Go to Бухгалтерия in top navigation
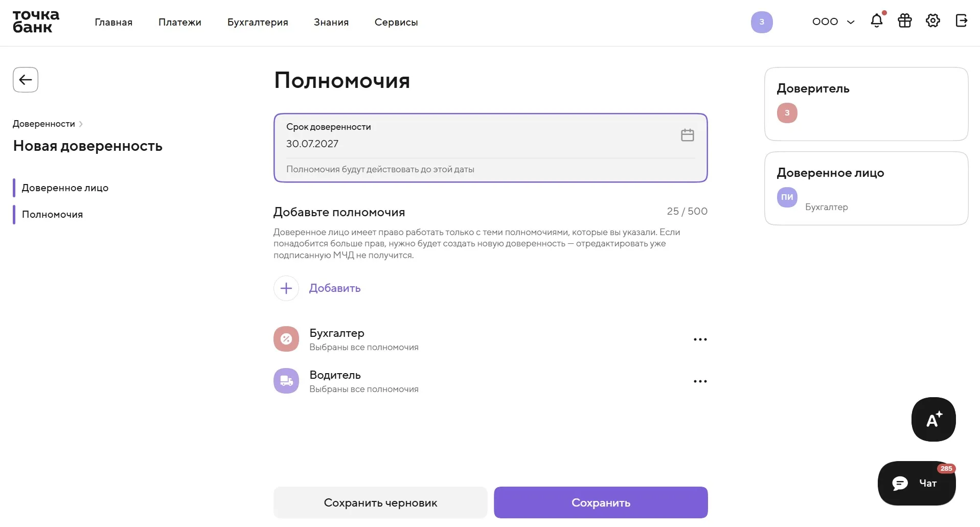The width and height of the screenshot is (980, 527). point(258,22)
